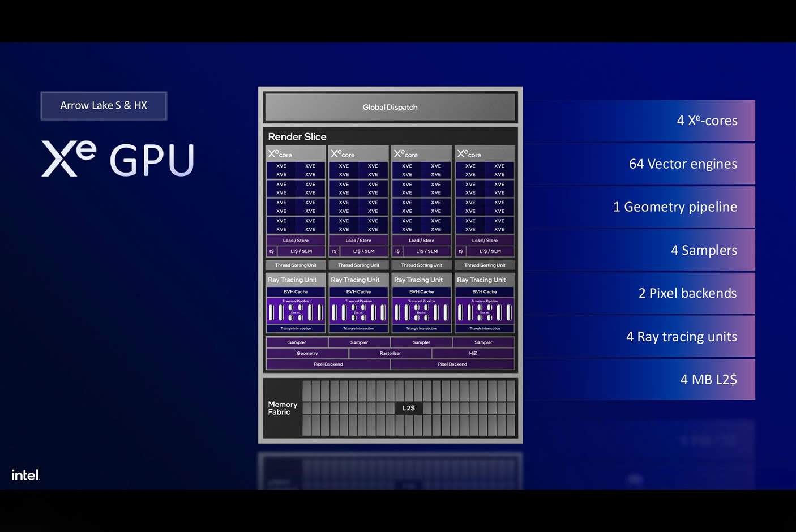The height and width of the screenshot is (532, 796).
Task: Select the Arrow Lake S & HX tab
Action: 103,105
